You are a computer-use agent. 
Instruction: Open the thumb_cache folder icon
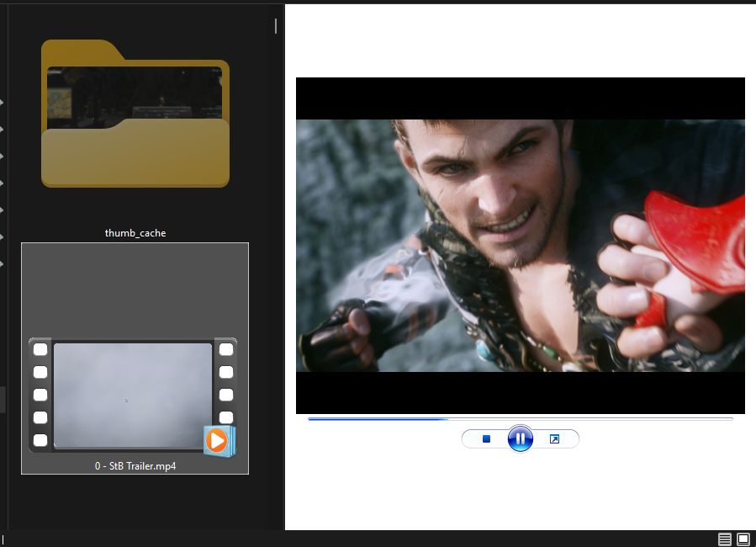point(135,114)
